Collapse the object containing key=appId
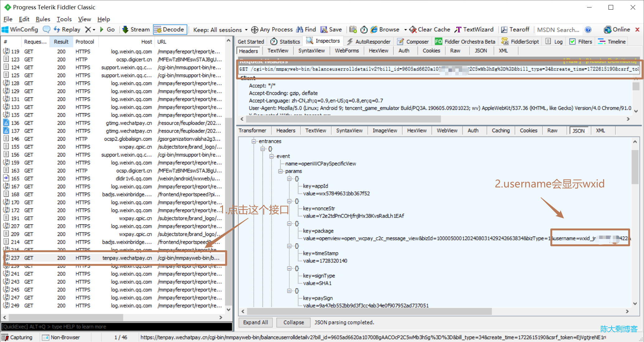Viewport: 644px width, 342px height. [x=289, y=179]
